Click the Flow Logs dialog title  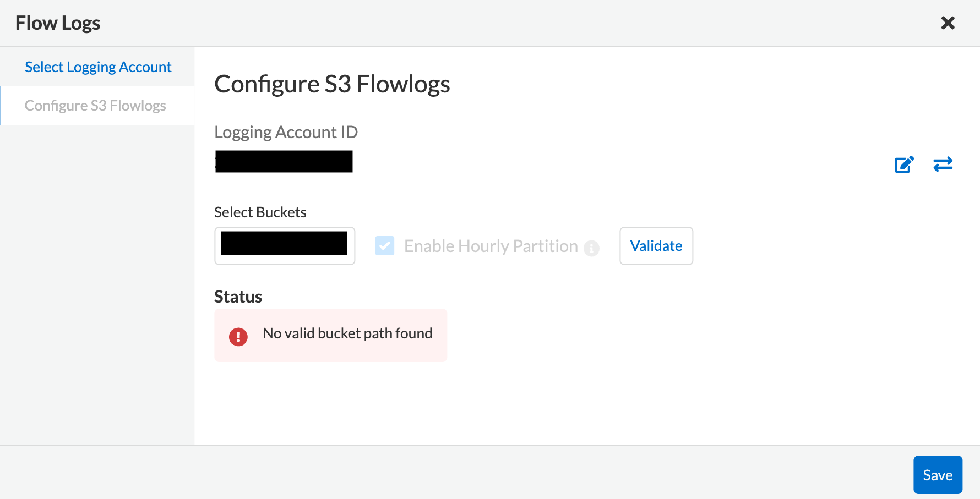click(x=58, y=23)
